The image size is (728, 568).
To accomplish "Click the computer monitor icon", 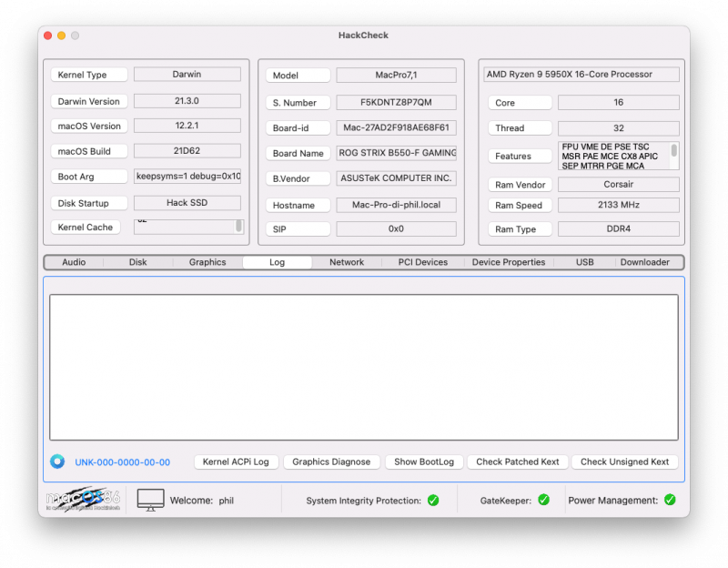I will [150, 500].
